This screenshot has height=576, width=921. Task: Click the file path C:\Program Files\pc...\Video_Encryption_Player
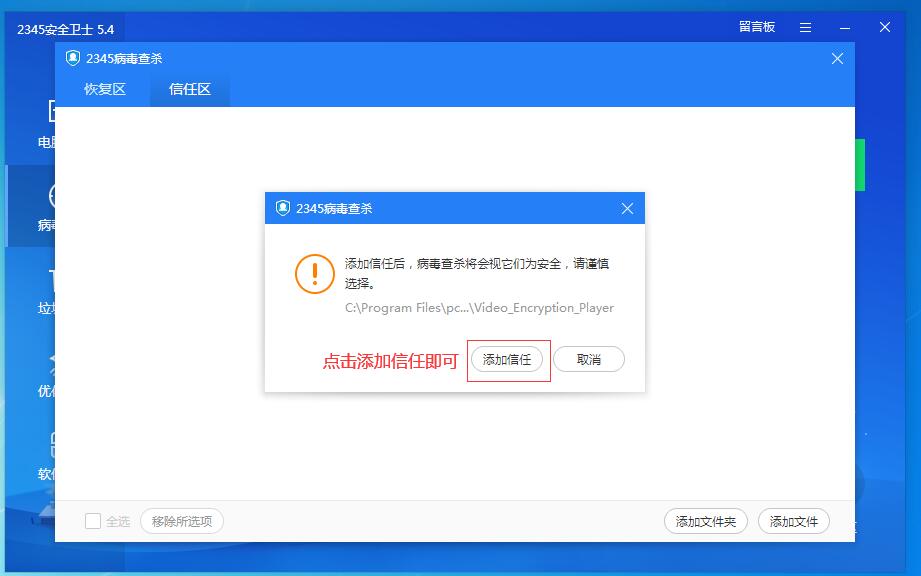click(x=479, y=308)
